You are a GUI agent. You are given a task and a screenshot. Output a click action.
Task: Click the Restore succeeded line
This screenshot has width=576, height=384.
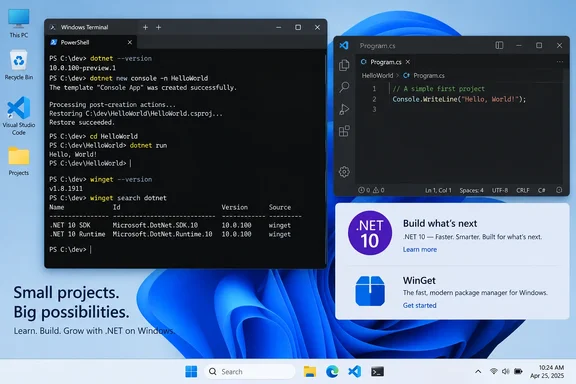pyautogui.click(x=82, y=122)
